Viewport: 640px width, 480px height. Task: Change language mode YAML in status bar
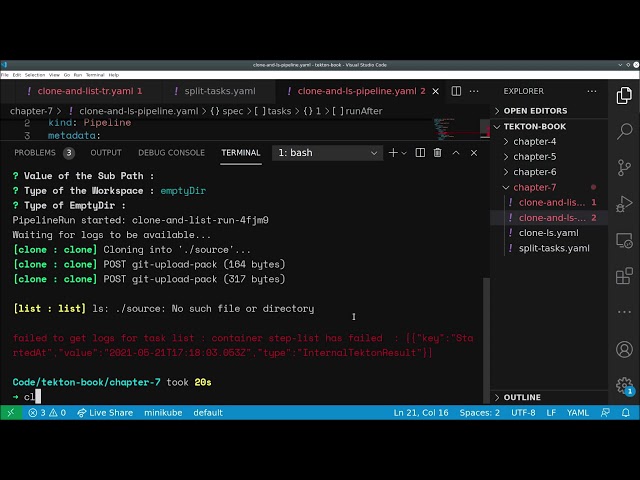(578, 413)
